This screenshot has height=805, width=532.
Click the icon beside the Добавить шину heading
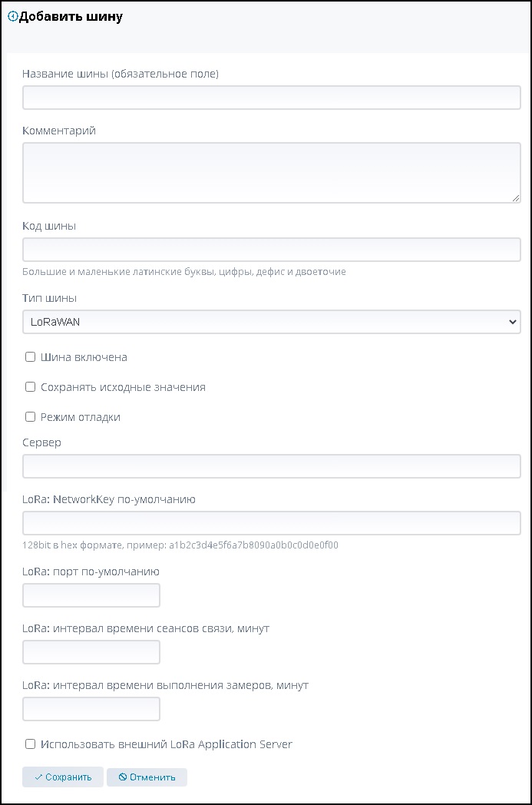(12, 17)
